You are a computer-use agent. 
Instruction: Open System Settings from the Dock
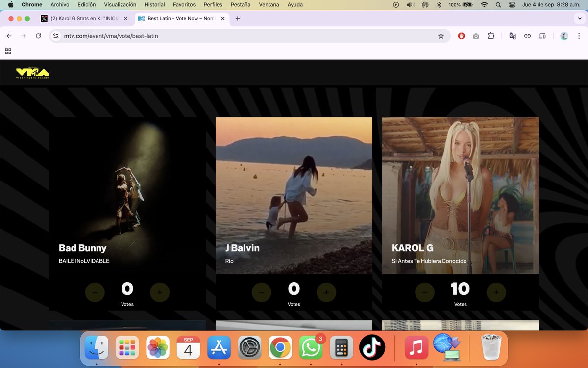pos(250,348)
